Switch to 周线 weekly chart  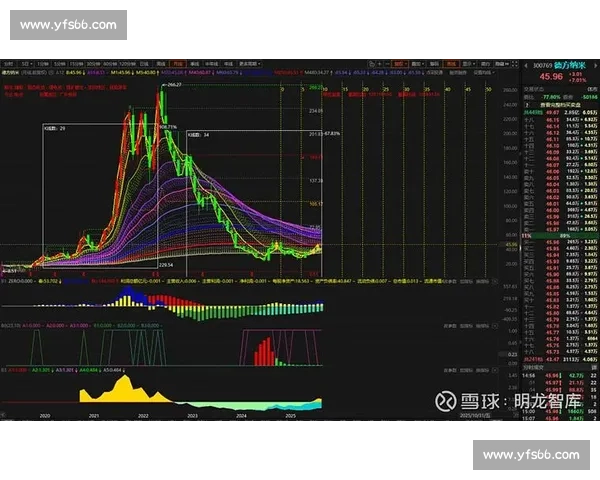click(161, 64)
